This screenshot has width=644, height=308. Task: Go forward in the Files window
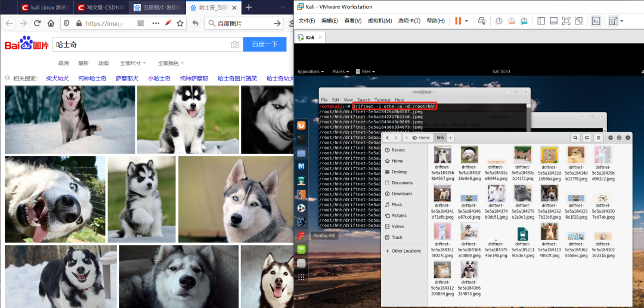pyautogui.click(x=397, y=138)
